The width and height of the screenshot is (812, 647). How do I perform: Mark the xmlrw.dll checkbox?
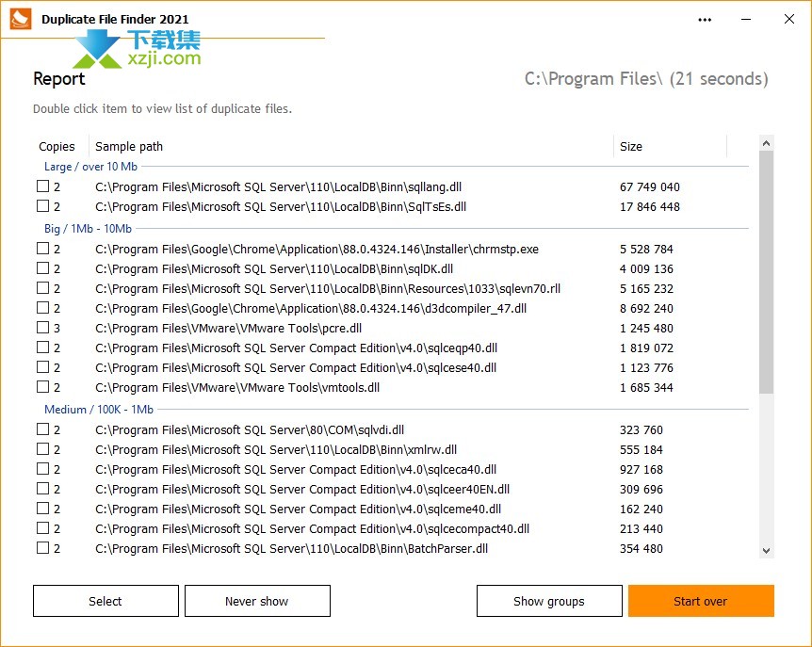click(x=43, y=448)
